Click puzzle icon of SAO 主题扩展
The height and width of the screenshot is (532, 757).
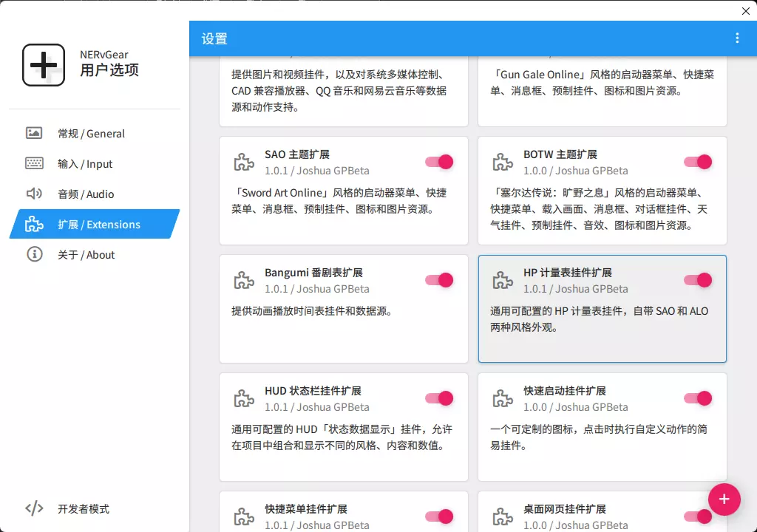(x=244, y=163)
